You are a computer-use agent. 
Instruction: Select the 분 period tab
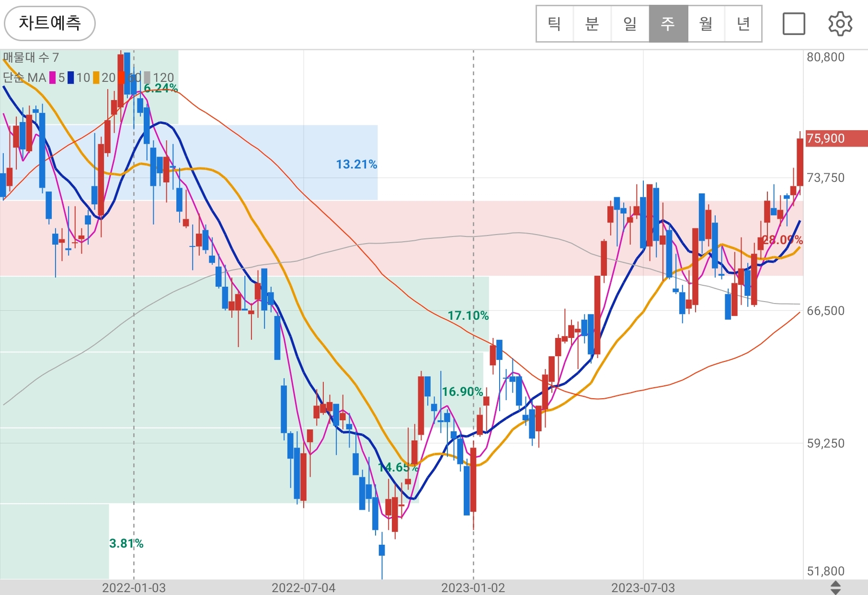(x=592, y=23)
